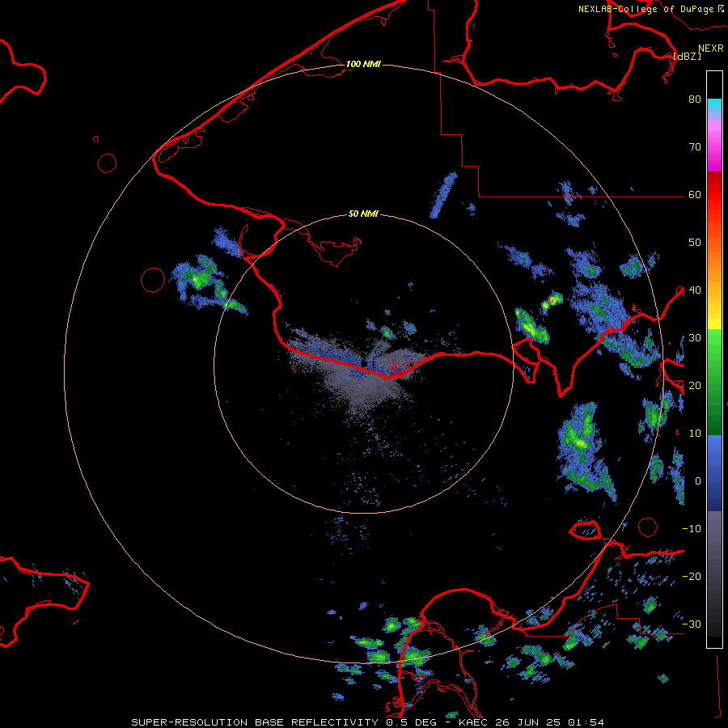
Task: Click the "KAEC" station identifier
Action: coord(474,722)
